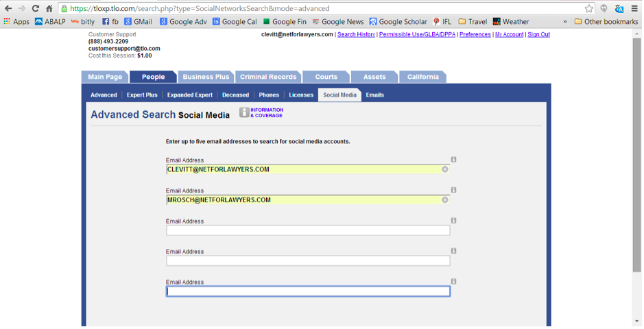Open Weather bookmark
Viewport: 644px width, 329px height.
tap(512, 22)
